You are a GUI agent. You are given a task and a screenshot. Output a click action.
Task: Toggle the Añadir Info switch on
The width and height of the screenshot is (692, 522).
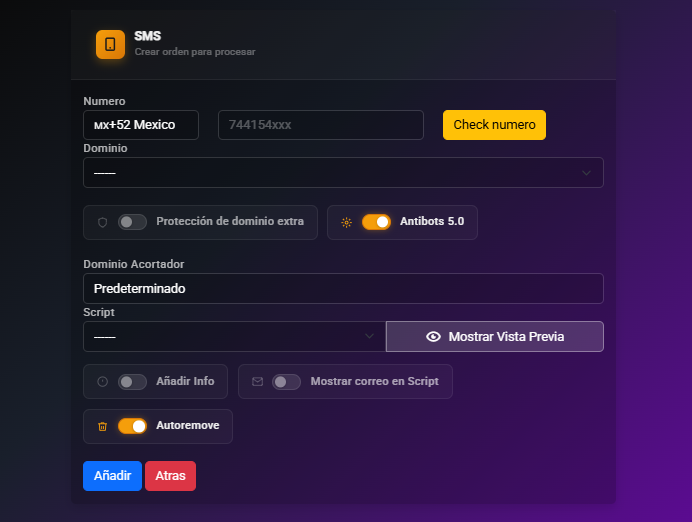(x=132, y=382)
